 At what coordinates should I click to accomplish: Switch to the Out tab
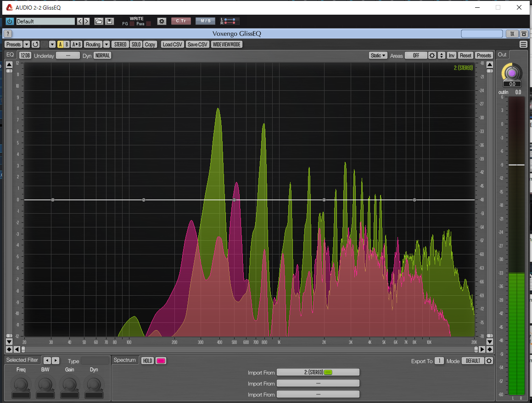coord(502,55)
